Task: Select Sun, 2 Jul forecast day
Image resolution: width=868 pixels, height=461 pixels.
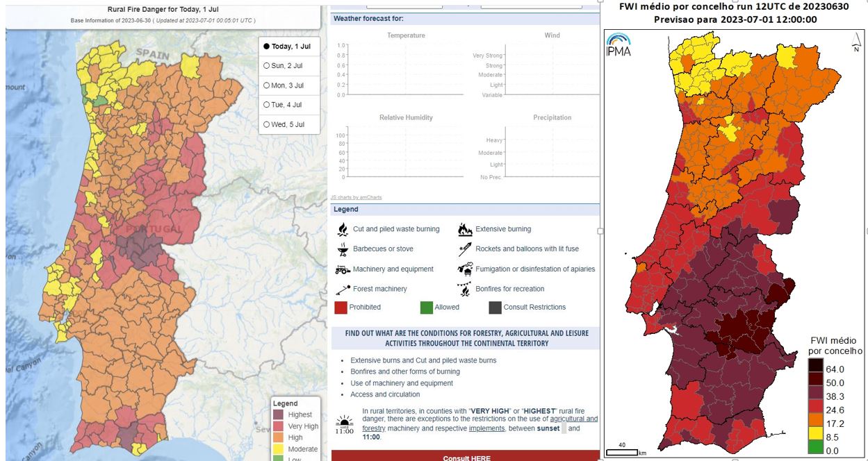Action: click(x=283, y=65)
